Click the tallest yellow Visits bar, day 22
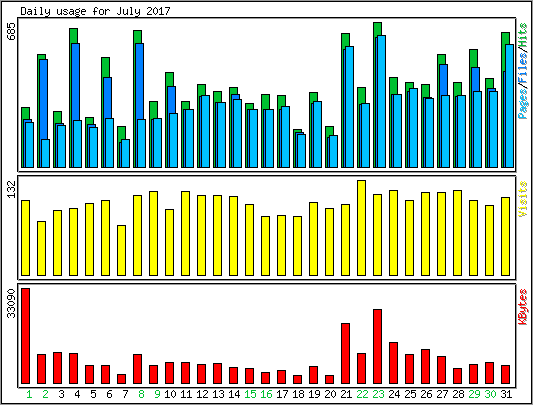This screenshot has height=405, width=533. point(361,228)
